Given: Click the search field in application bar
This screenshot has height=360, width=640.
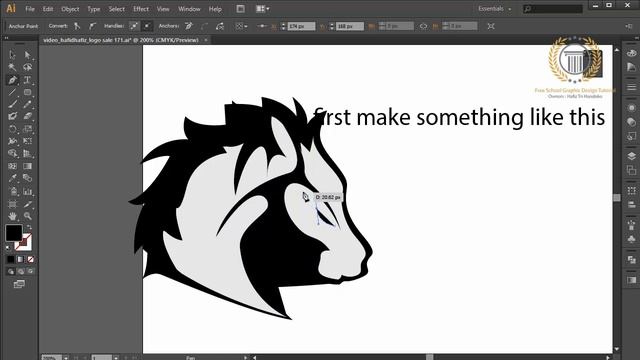Looking at the screenshot, I should (553, 9).
